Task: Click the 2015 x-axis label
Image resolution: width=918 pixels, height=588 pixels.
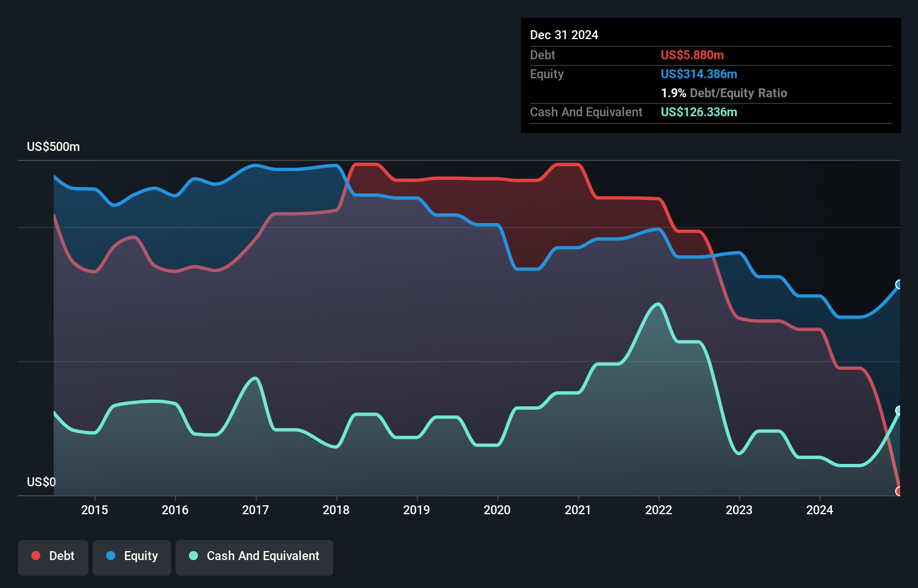Action: coord(94,510)
